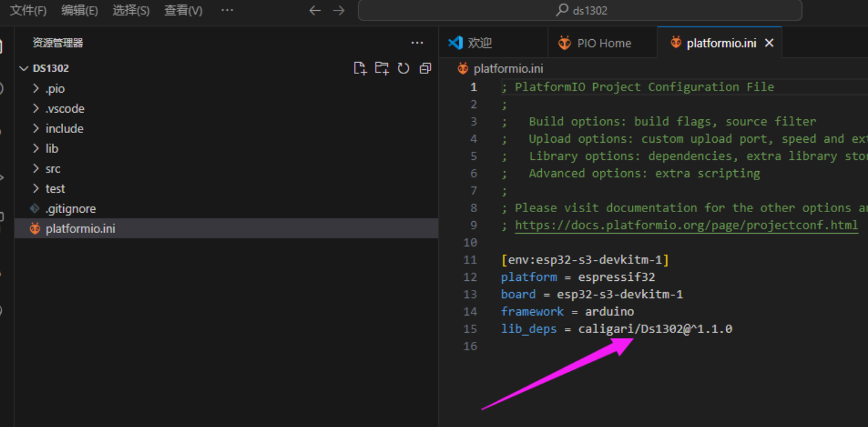Click the 'Advanced options: extra scripting' comment
The image size is (868, 427).
click(x=644, y=173)
